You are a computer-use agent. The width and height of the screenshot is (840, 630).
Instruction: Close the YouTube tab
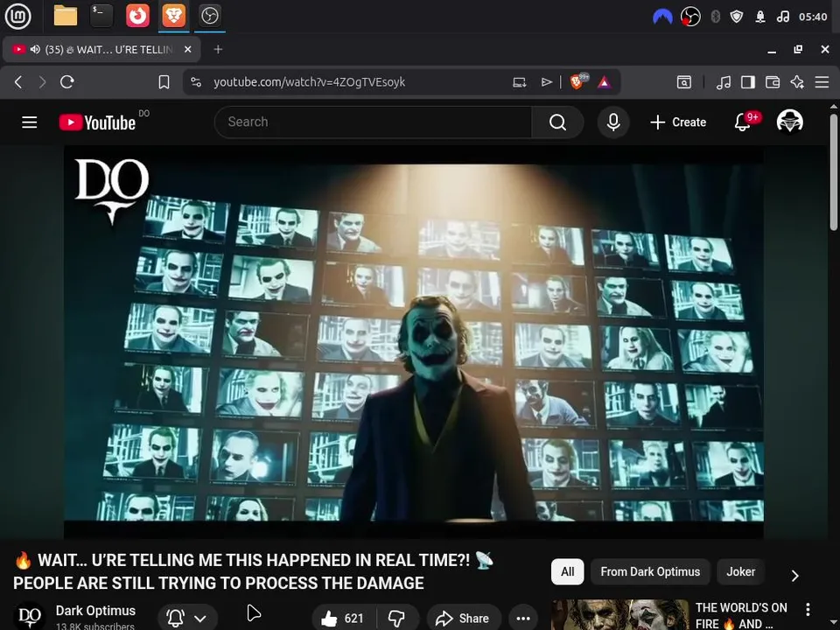pyautogui.click(x=187, y=49)
